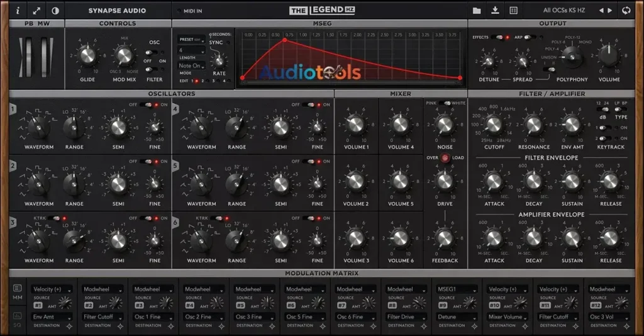Click modulation slot #12 label
This screenshot has width=644, height=336.
tap(596, 305)
